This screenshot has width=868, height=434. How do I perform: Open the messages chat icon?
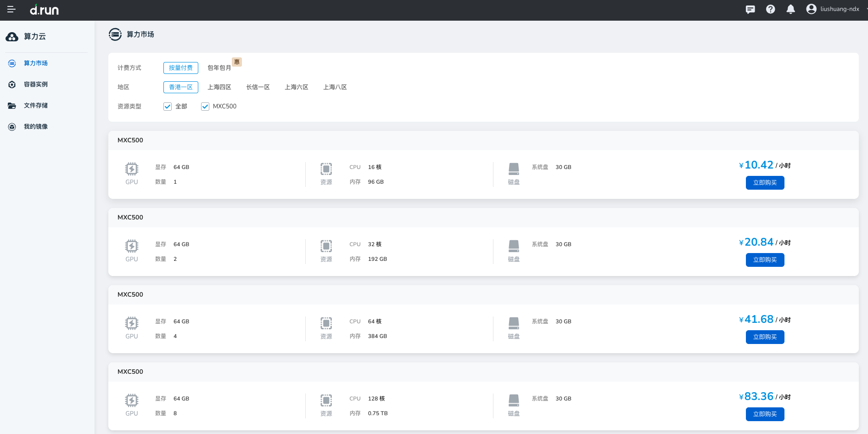point(750,10)
